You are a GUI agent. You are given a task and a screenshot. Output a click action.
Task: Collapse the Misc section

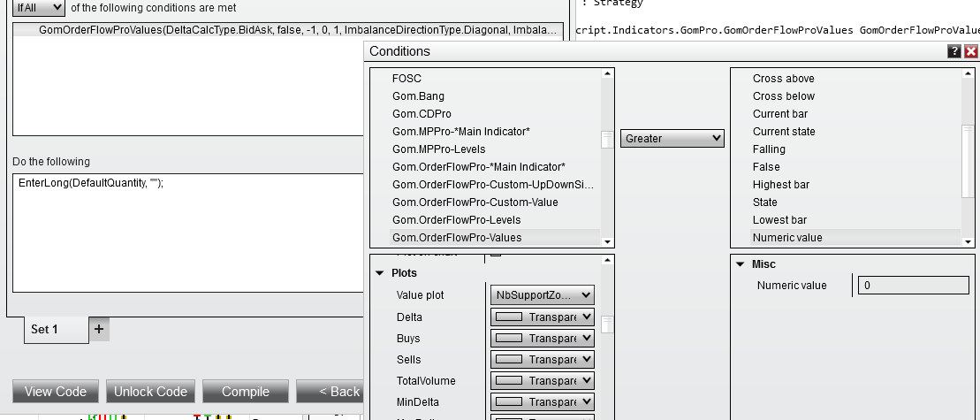740,264
